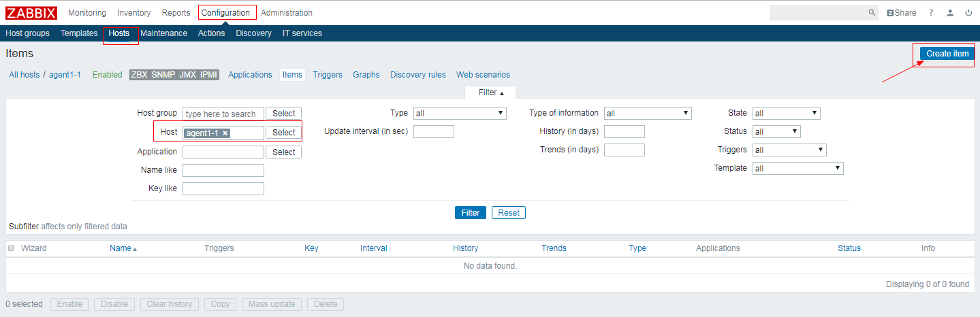This screenshot has height=317, width=980.
Task: Click the search magnifier icon
Action: coord(872,13)
